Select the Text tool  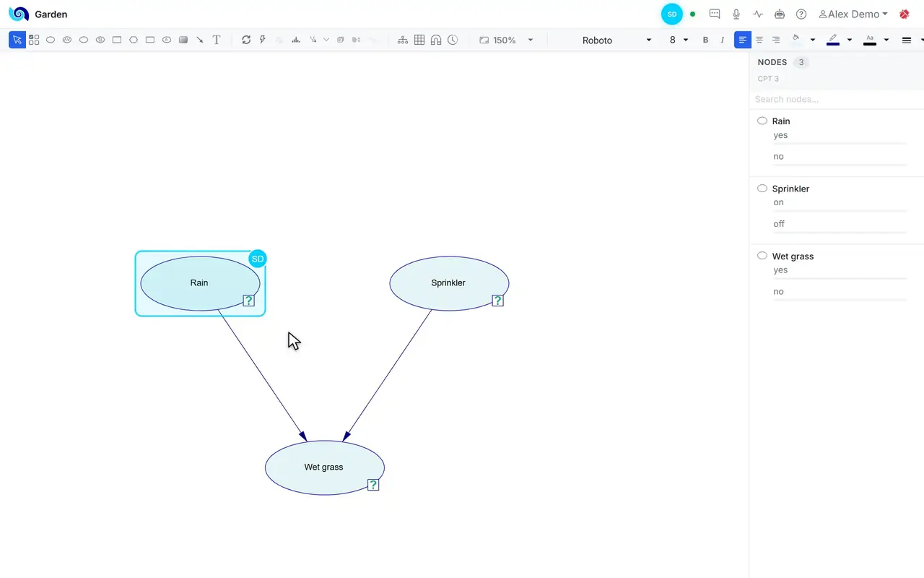click(x=217, y=40)
